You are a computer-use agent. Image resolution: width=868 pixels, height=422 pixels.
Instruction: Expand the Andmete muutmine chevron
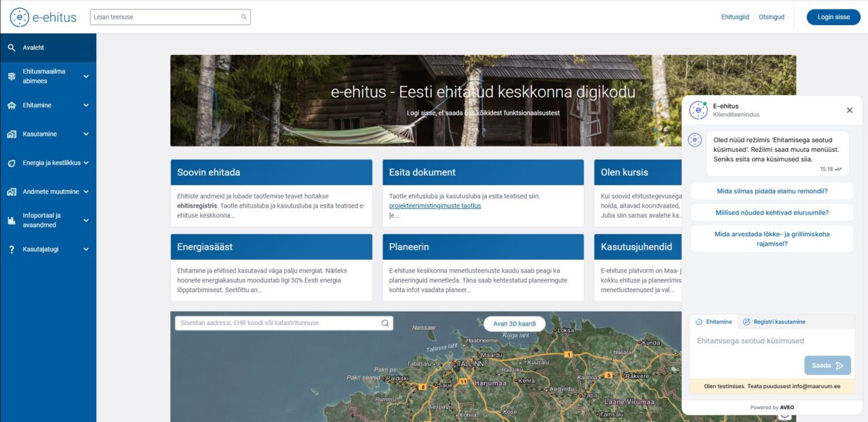[x=86, y=192]
